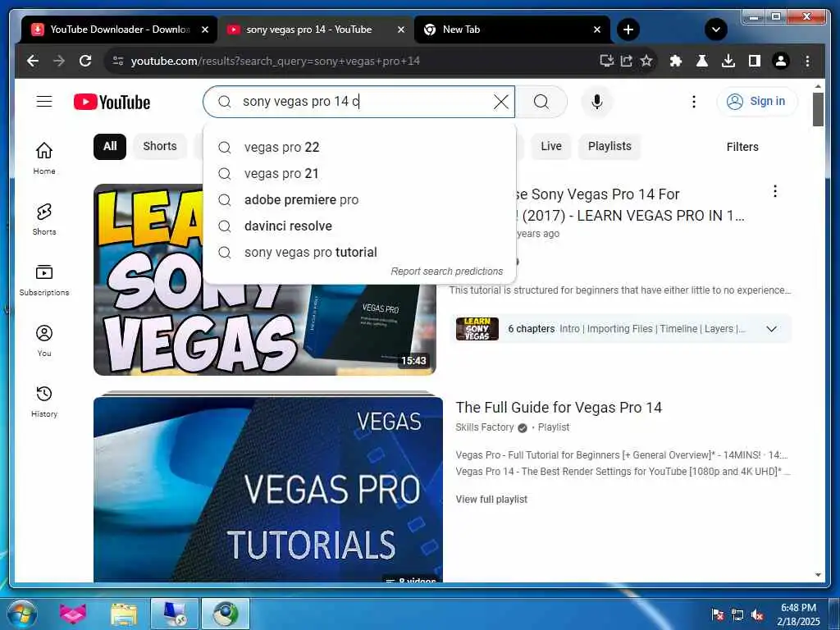Screen dimensions: 840x630
Task: Open the Chrome profile avatar
Action: pos(781,61)
